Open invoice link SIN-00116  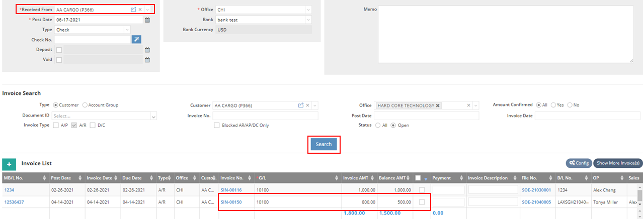[x=231, y=190]
